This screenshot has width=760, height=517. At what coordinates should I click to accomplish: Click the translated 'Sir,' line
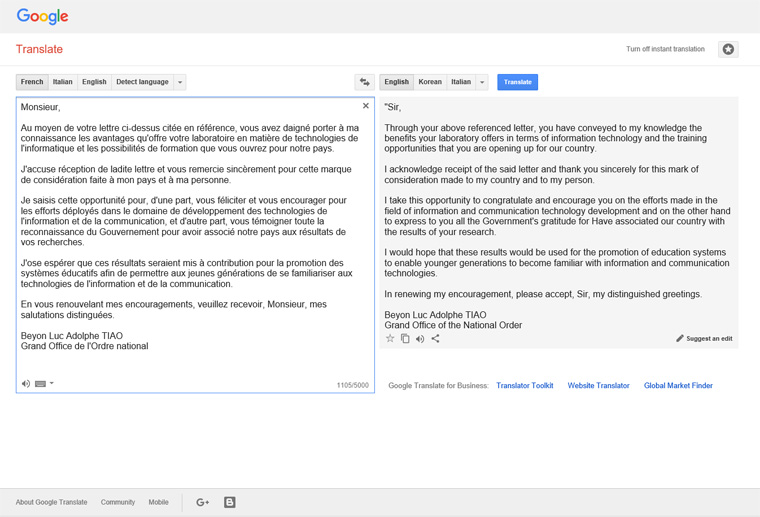(393, 107)
